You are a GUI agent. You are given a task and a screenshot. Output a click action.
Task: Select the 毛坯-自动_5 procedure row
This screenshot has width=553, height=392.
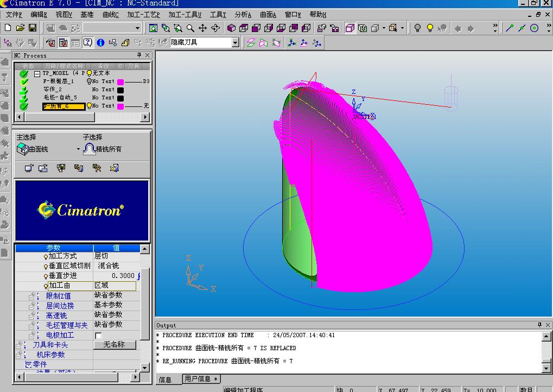[60, 97]
